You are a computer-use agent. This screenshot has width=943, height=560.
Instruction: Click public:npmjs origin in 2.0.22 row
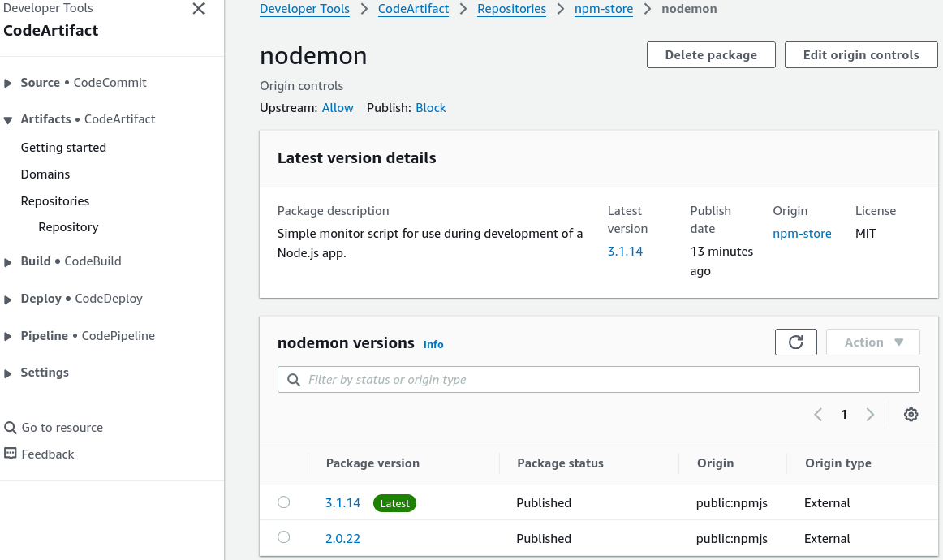pyautogui.click(x=731, y=538)
